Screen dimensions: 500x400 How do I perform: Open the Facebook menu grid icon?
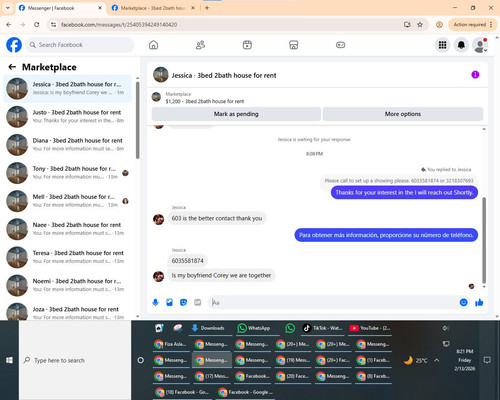pos(442,45)
